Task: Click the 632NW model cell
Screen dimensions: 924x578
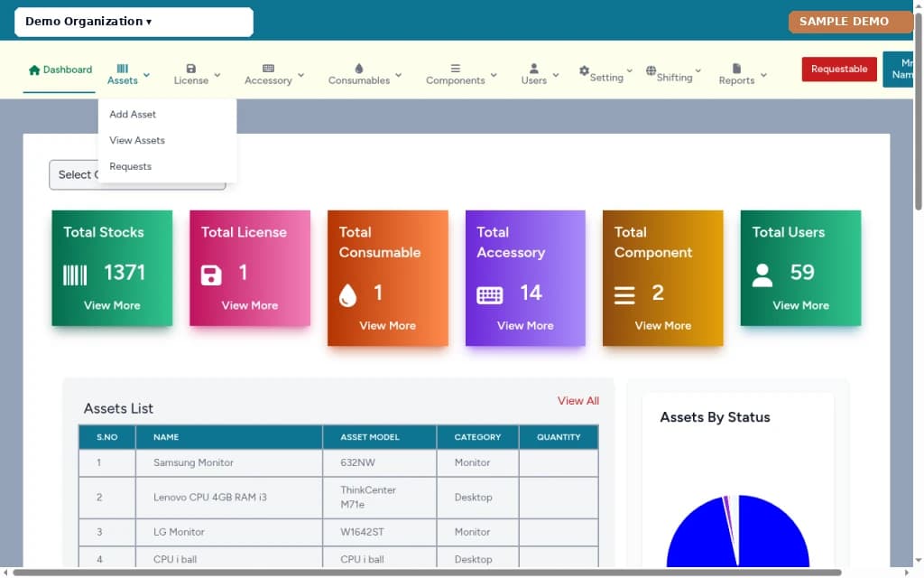Action: (x=380, y=463)
